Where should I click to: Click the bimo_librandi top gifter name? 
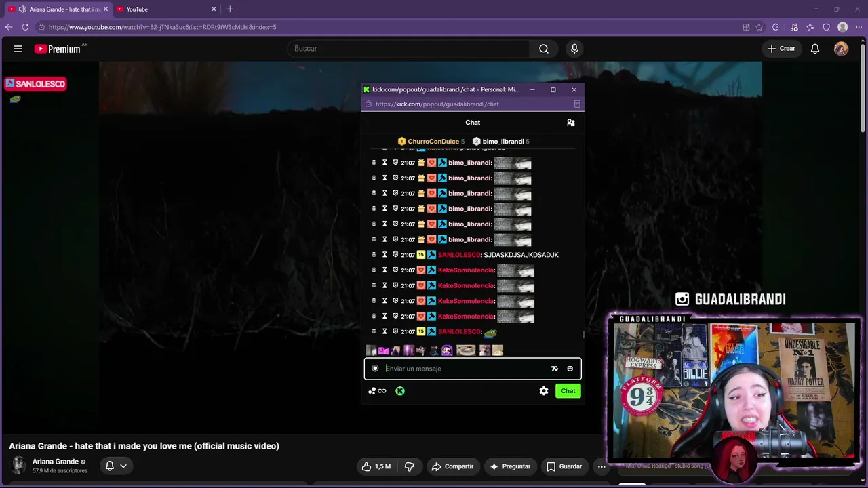[503, 142]
